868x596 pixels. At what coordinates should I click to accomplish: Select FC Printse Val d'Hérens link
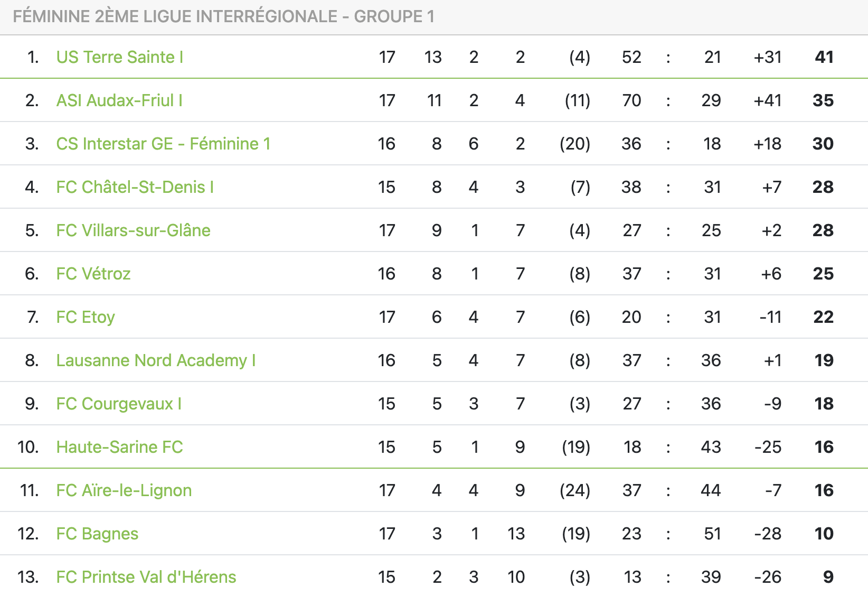click(146, 577)
